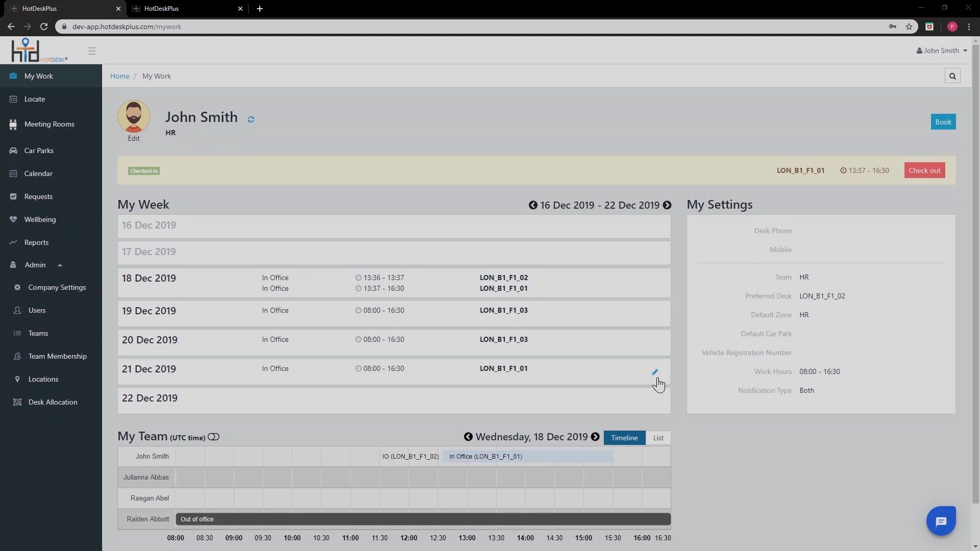This screenshot has width=980, height=551.
Task: Switch My Team to Timeline view
Action: 624,438
